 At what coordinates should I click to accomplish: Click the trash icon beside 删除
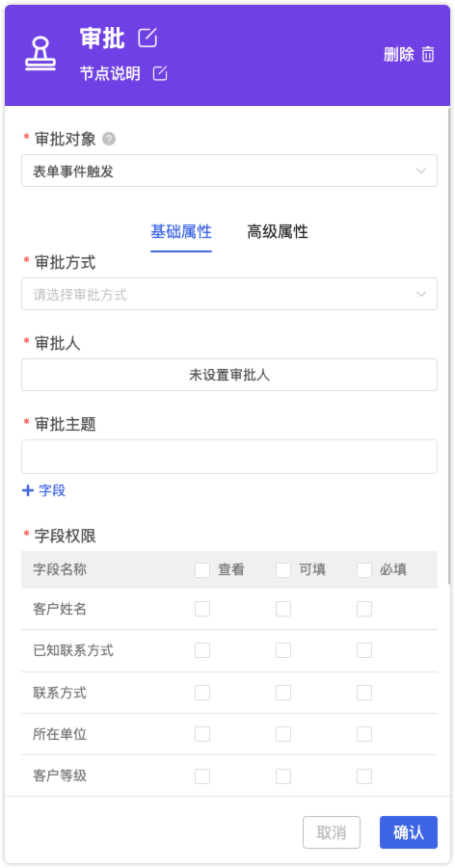tap(428, 54)
